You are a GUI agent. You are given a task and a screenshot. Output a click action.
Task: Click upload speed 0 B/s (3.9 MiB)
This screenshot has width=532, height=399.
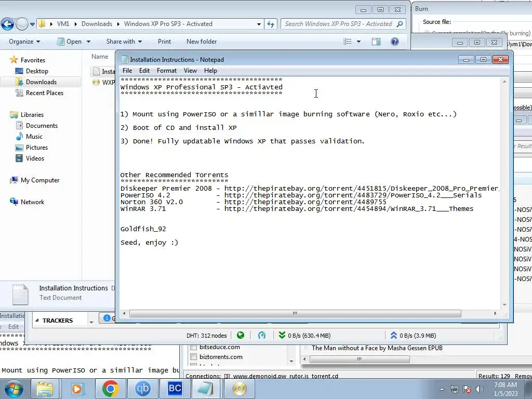click(x=413, y=336)
